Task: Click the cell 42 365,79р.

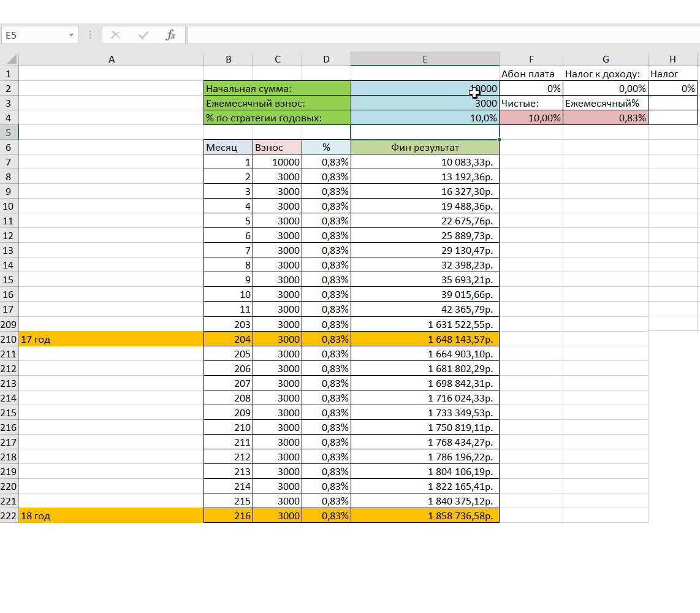Action: (x=425, y=310)
